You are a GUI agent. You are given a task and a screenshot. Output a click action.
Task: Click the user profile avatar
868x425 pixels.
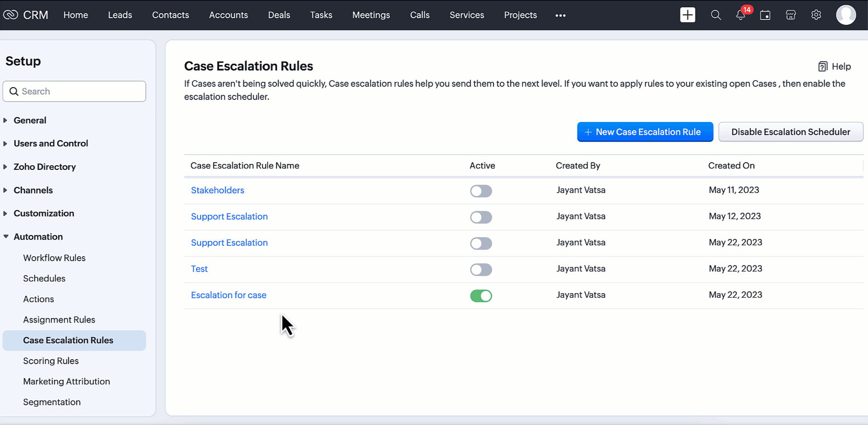pyautogui.click(x=845, y=15)
